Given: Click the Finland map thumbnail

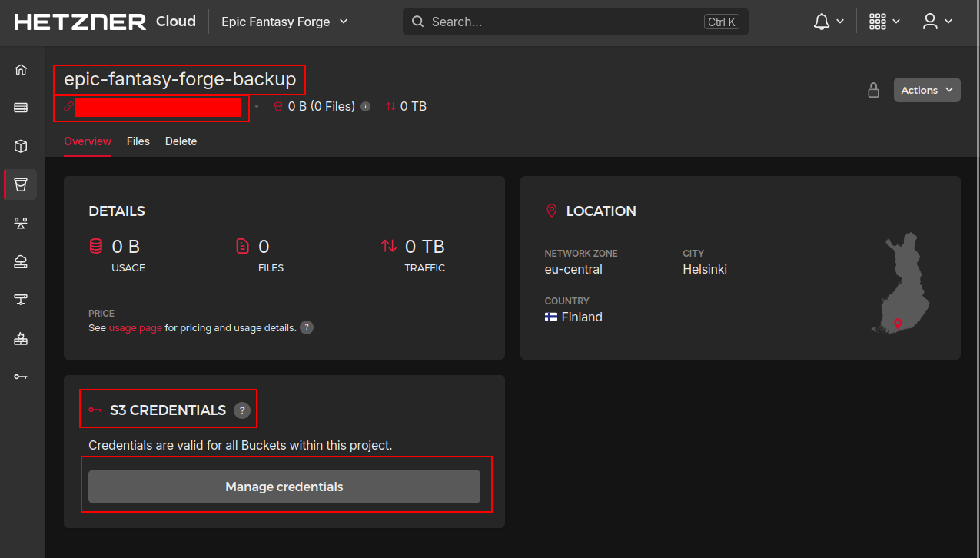Looking at the screenshot, I should [901, 282].
